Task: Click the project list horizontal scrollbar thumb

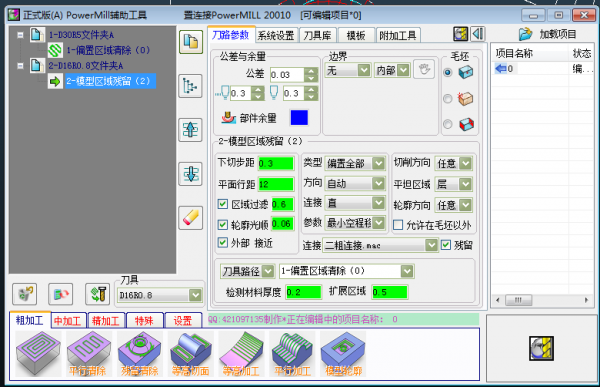Action: [518, 300]
